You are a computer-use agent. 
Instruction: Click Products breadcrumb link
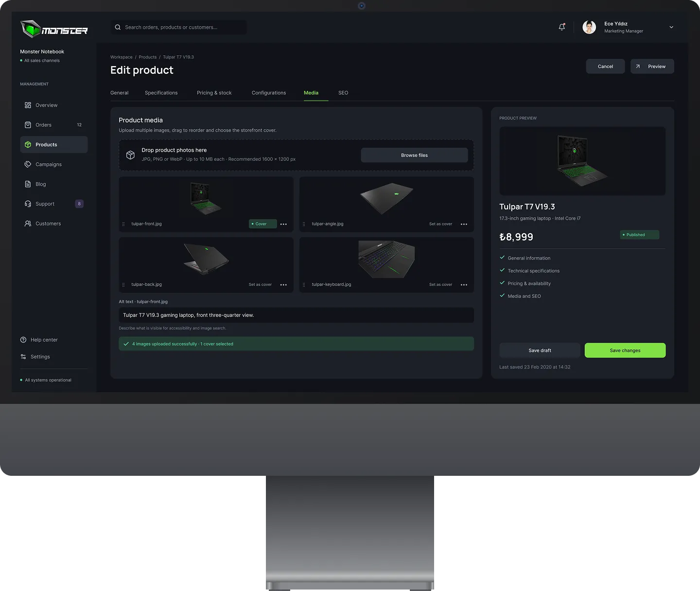coord(148,57)
